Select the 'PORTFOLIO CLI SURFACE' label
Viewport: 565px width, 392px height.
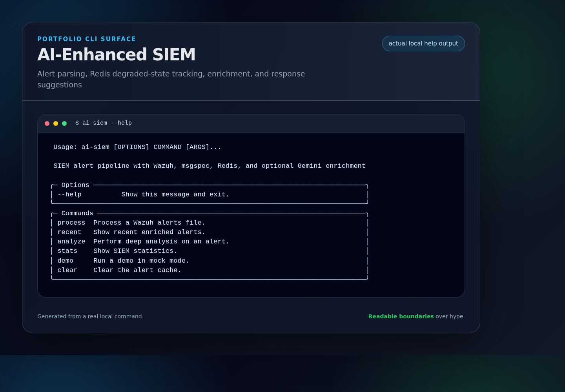coord(87,39)
